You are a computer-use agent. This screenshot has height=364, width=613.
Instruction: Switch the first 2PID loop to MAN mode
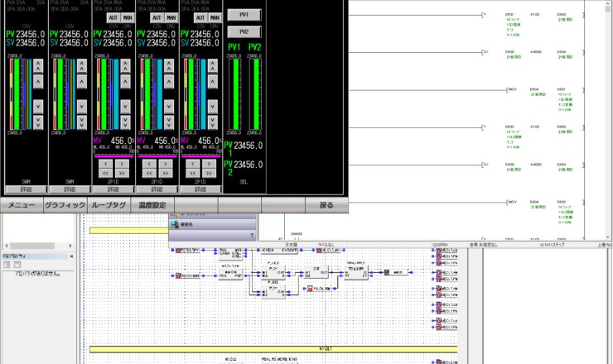point(126,17)
